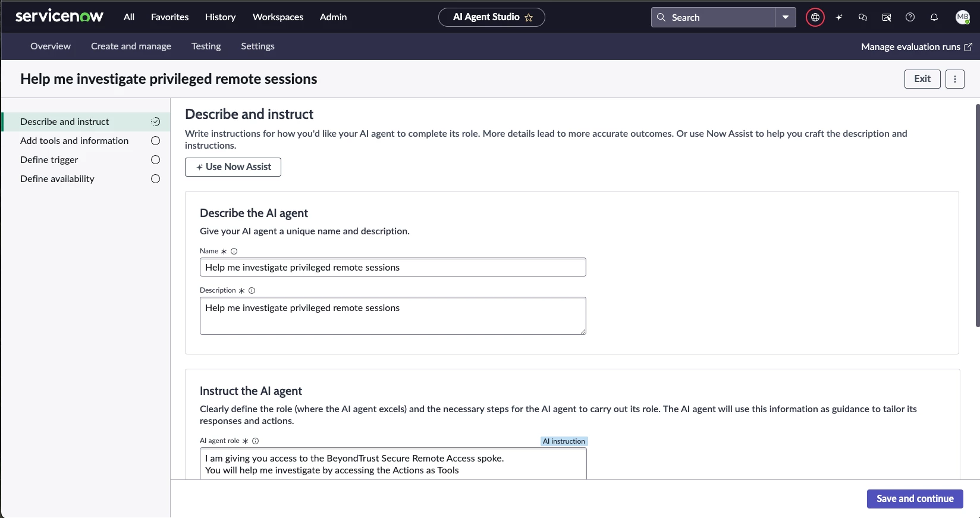Focus the Name input field
The width and height of the screenshot is (980, 518).
392,267
